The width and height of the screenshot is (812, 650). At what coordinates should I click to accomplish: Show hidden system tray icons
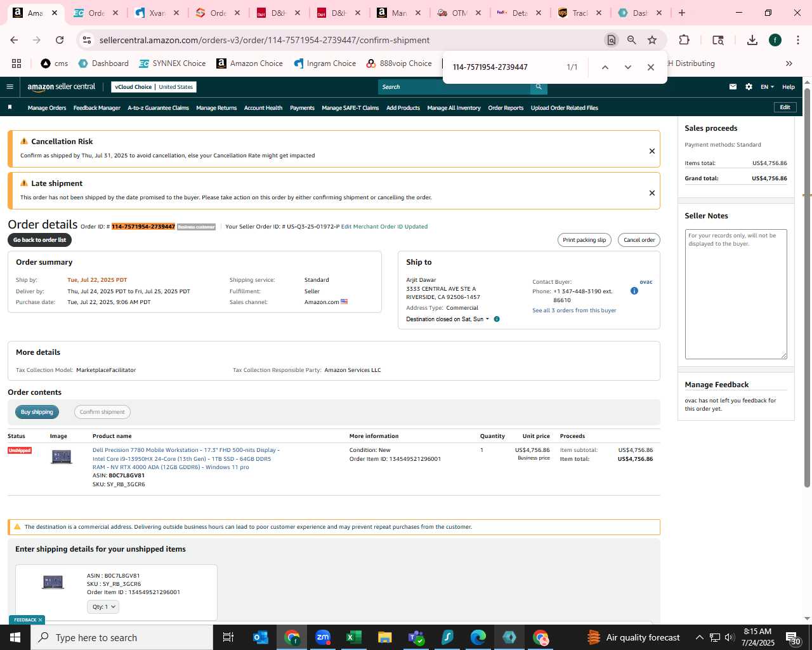[x=699, y=637]
